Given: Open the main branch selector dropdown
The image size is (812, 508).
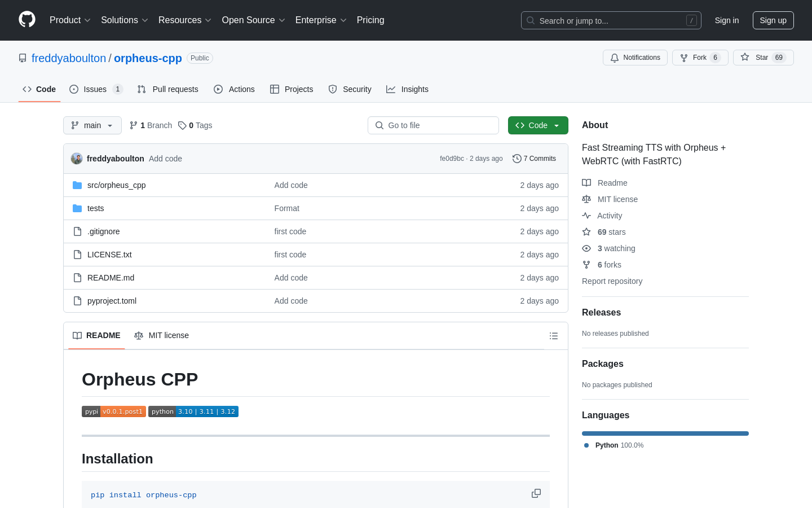Looking at the screenshot, I should (x=92, y=125).
